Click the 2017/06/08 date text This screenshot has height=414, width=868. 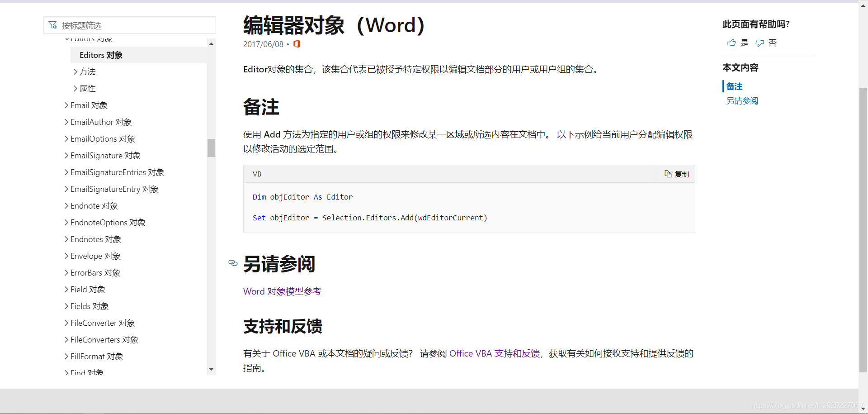(263, 44)
